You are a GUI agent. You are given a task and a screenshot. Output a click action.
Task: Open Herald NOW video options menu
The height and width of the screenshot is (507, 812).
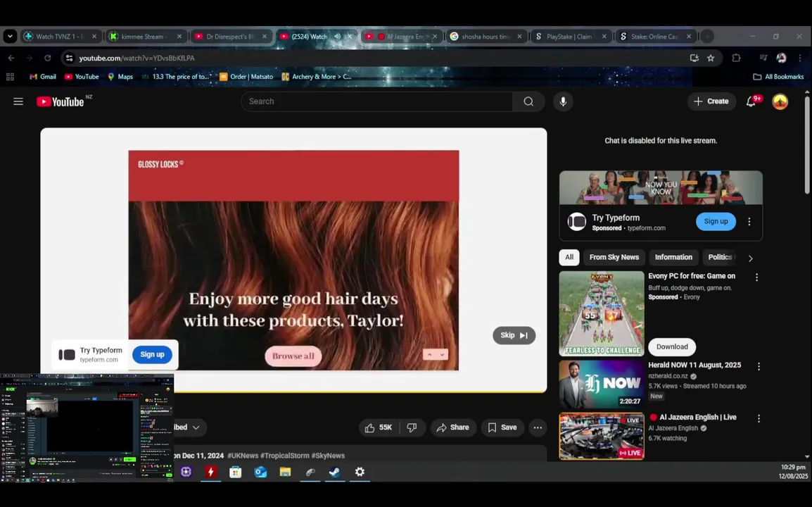click(759, 366)
